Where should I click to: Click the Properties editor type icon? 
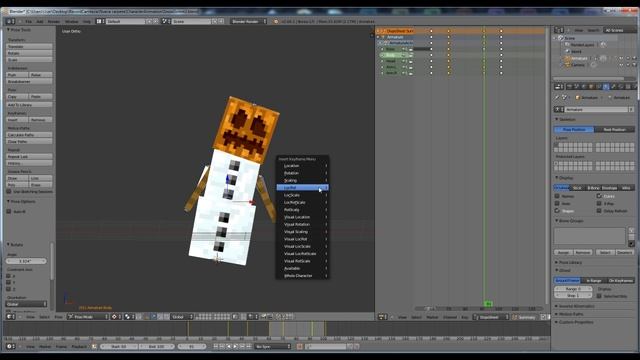pos(558,87)
